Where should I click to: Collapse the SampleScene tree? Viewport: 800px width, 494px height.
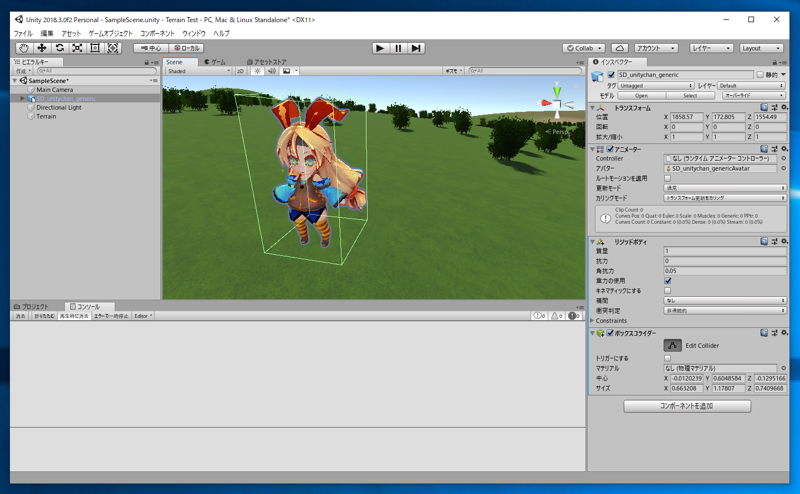coord(15,81)
